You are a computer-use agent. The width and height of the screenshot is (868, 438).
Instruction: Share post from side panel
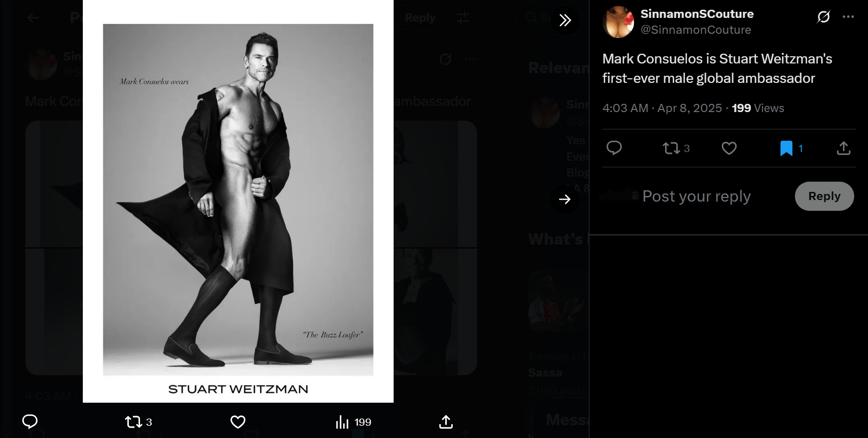[x=843, y=148]
